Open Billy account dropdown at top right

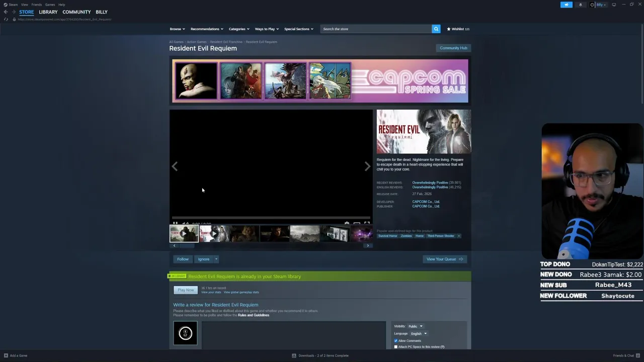[601, 5]
